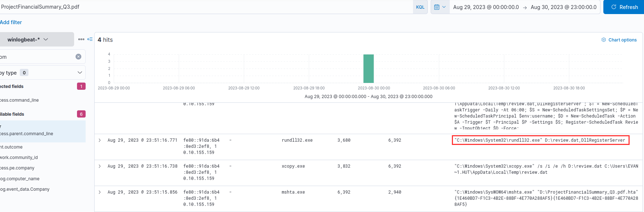Click the Chart options gear icon

pos(604,40)
